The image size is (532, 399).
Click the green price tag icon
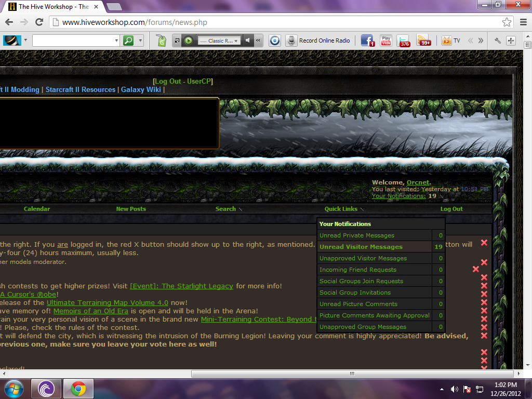click(162, 41)
